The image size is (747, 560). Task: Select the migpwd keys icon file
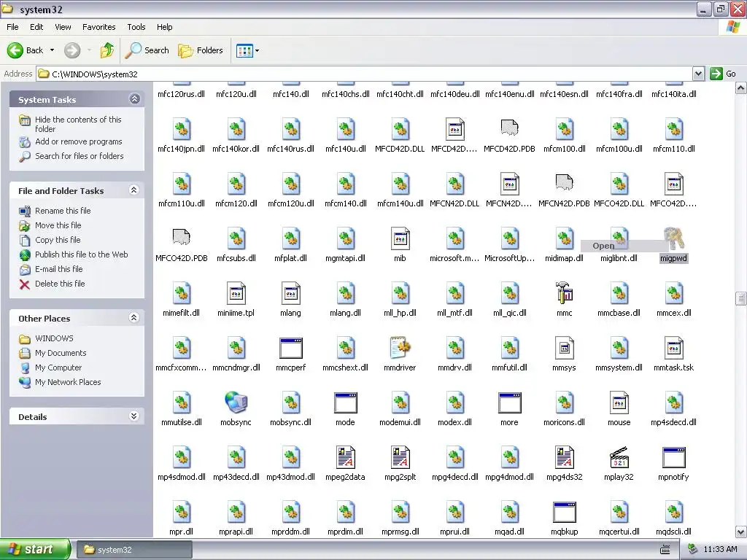pos(673,238)
